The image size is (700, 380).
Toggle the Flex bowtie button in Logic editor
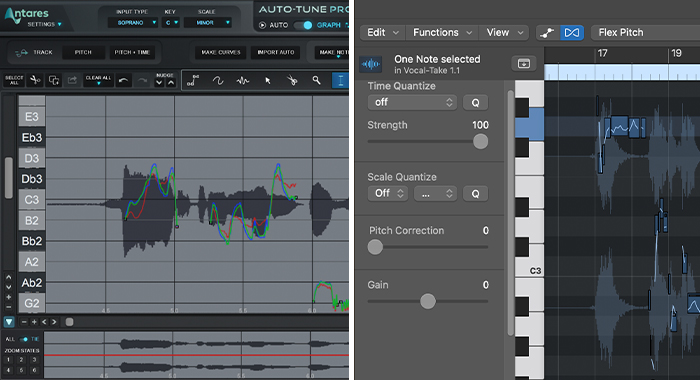click(x=572, y=33)
